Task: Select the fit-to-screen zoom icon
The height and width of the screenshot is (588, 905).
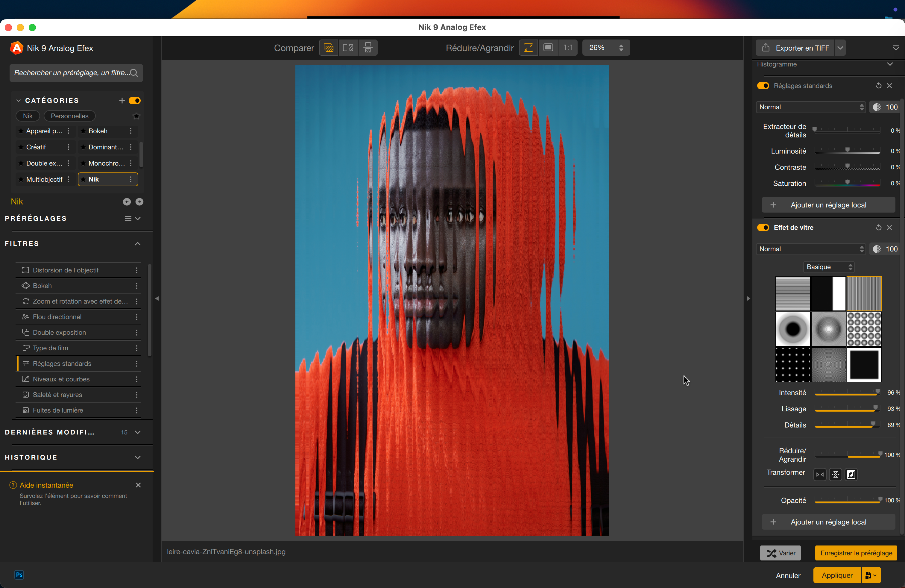Action: (529, 48)
